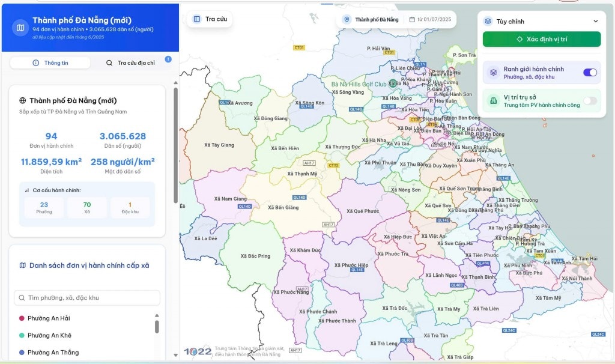Screen dimensions: 615x364
Task: Click the globe icon beside Thành phố Đà Nẵng
Action: pyautogui.click(x=23, y=101)
